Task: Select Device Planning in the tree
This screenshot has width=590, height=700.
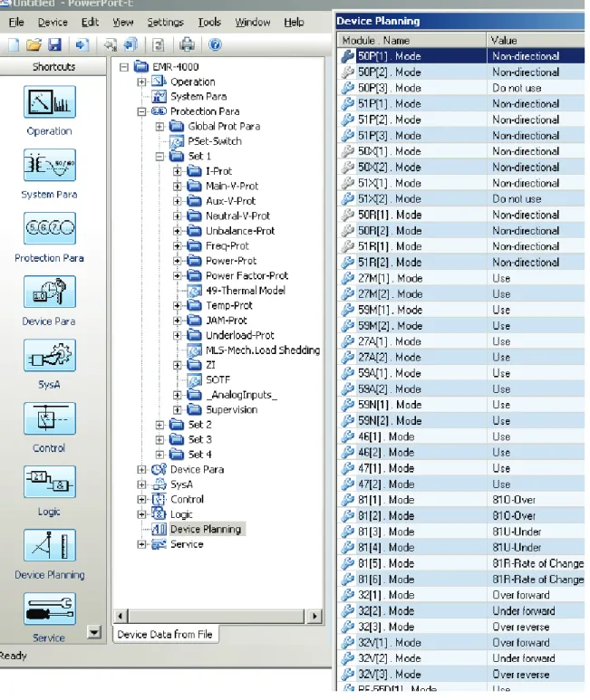Action: 206,530
